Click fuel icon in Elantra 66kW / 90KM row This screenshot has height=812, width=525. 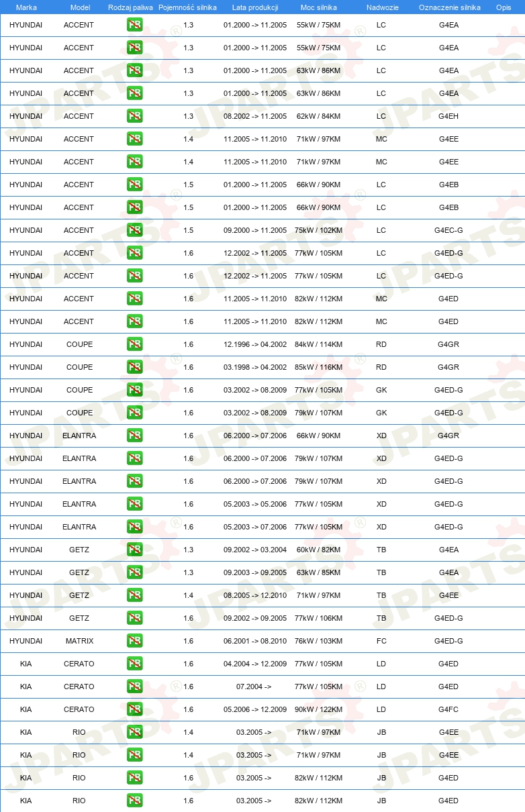click(x=134, y=436)
